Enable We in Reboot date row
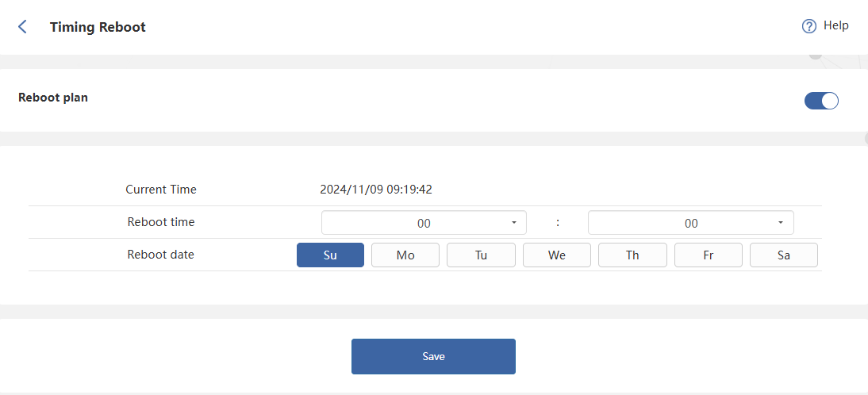 tap(557, 255)
